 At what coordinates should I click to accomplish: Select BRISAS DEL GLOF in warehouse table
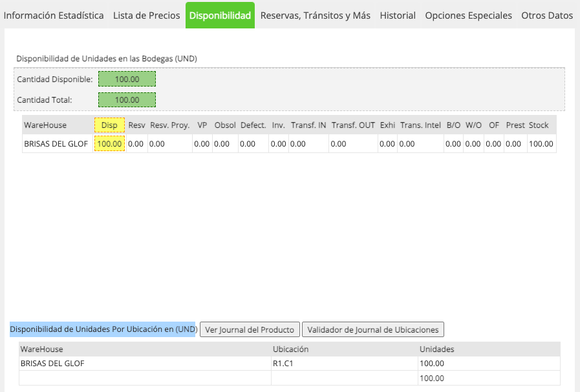(x=56, y=144)
